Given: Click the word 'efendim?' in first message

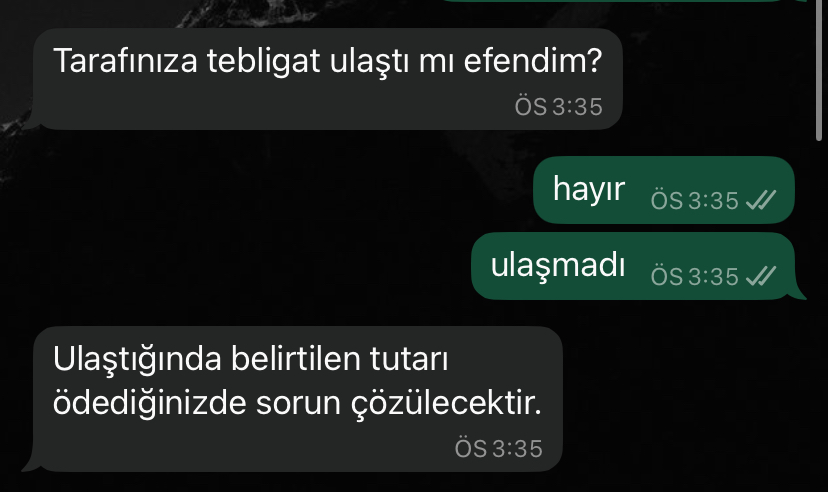Looking at the screenshot, I should pos(533,60).
